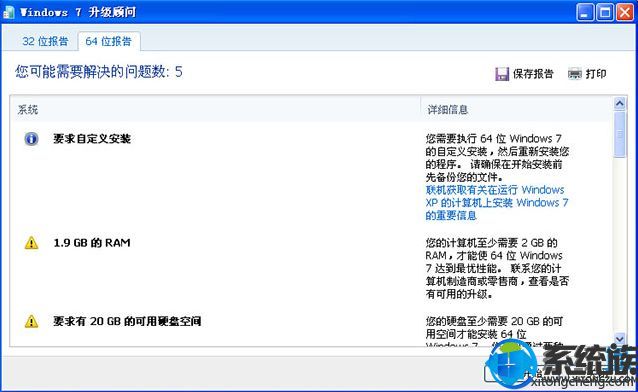Click the 系统 column header

point(28,109)
